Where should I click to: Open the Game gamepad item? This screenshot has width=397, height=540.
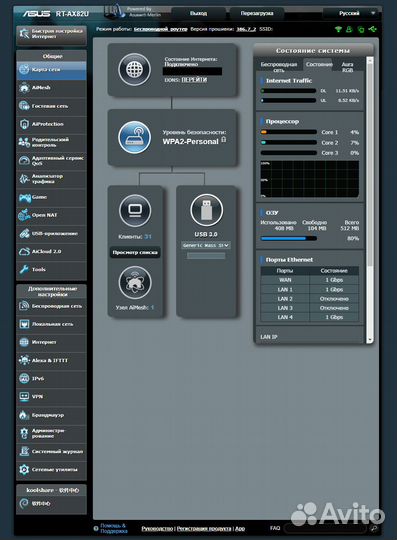(x=51, y=197)
